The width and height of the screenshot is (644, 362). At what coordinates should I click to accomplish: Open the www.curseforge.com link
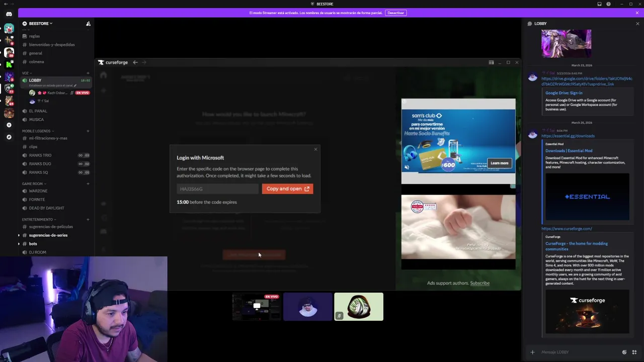(x=567, y=229)
